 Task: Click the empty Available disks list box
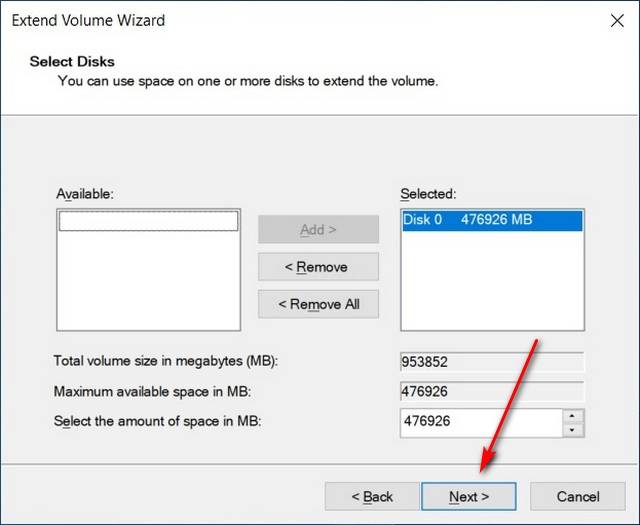click(148, 280)
